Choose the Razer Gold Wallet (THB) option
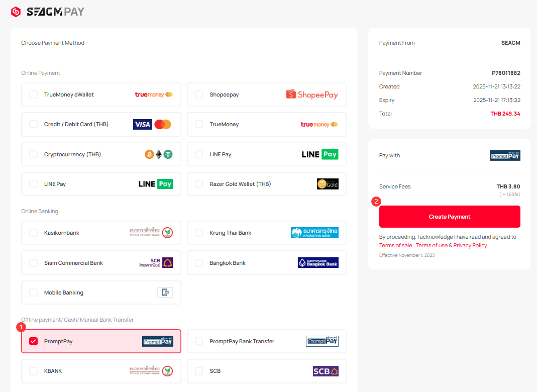This screenshot has width=537, height=392. [240, 184]
